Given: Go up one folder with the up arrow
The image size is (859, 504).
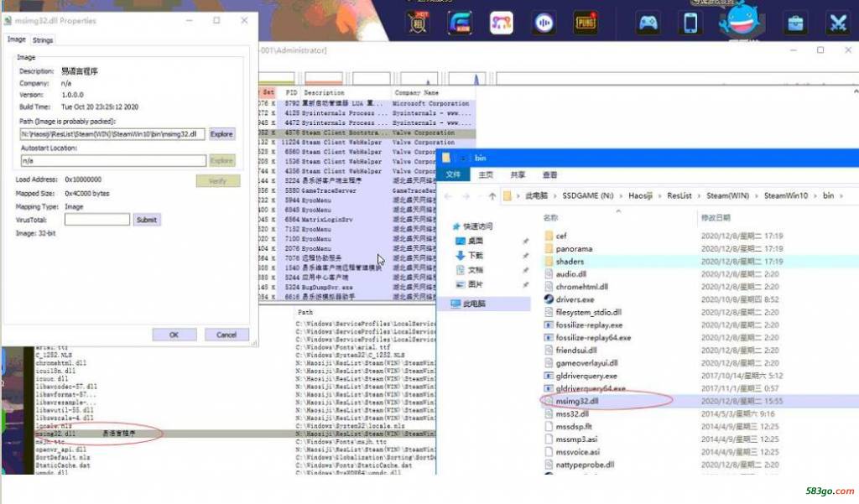Looking at the screenshot, I should 492,195.
